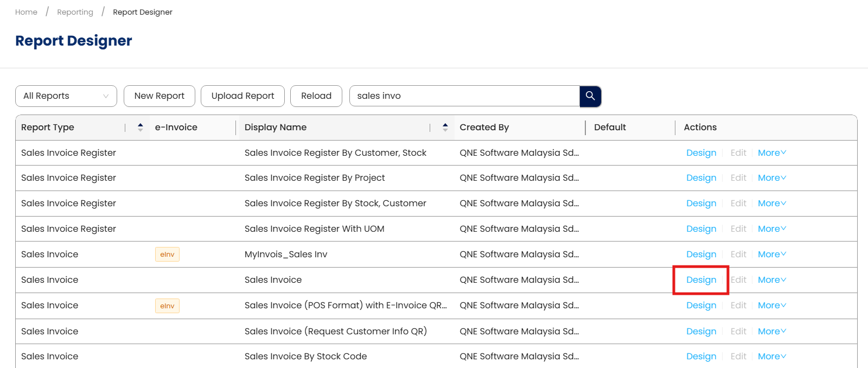Image resolution: width=868 pixels, height=368 pixels.
Task: Click eInv badge on POS Format row
Action: pos(167,306)
